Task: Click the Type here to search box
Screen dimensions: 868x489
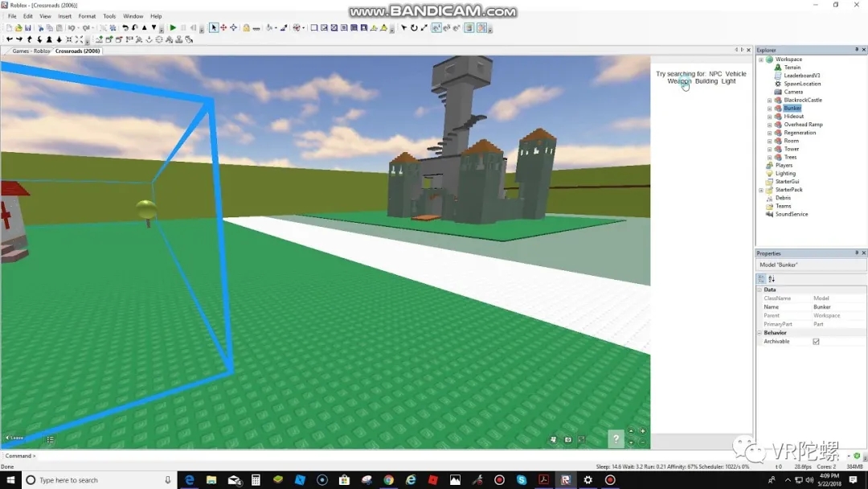Action: tap(99, 480)
